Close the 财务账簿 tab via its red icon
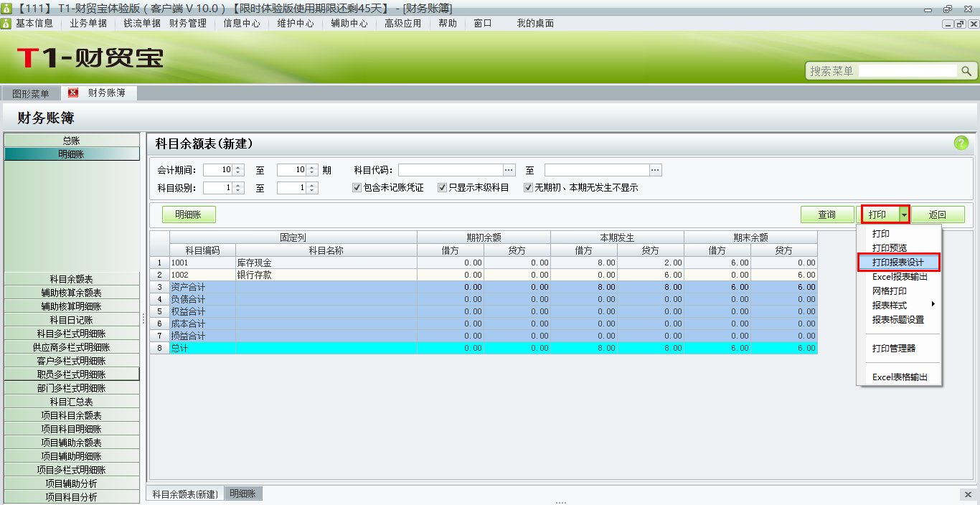The width and height of the screenshot is (980, 505). point(73,93)
